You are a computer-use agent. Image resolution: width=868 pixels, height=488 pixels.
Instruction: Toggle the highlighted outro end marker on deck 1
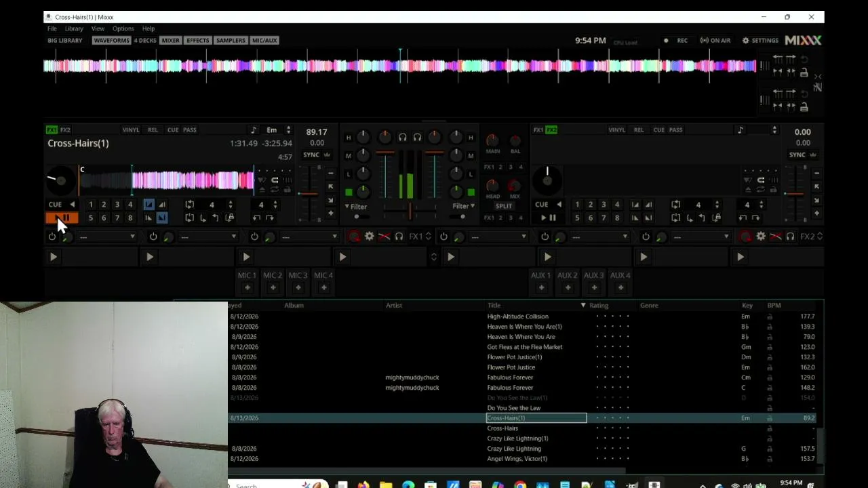[x=162, y=218]
